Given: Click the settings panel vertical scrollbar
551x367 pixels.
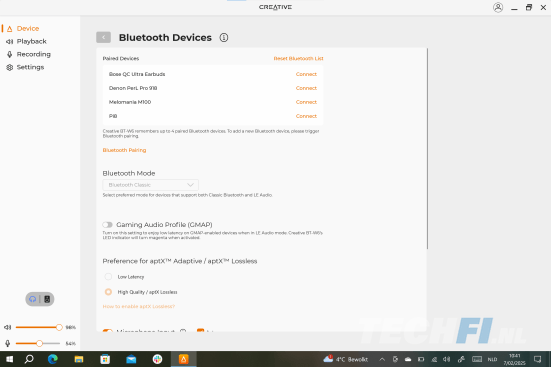Looking at the screenshot, I should (x=427, y=149).
